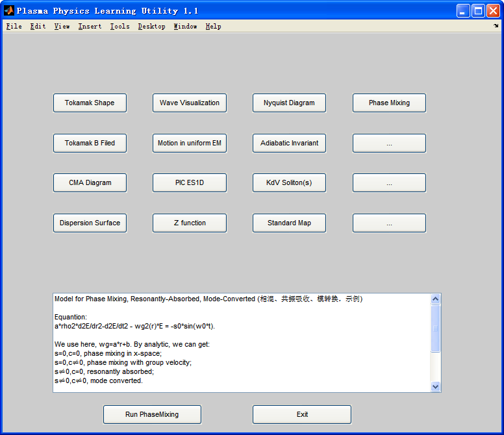Start the PIC ES1D simulation
504x435 pixels.
click(x=189, y=183)
